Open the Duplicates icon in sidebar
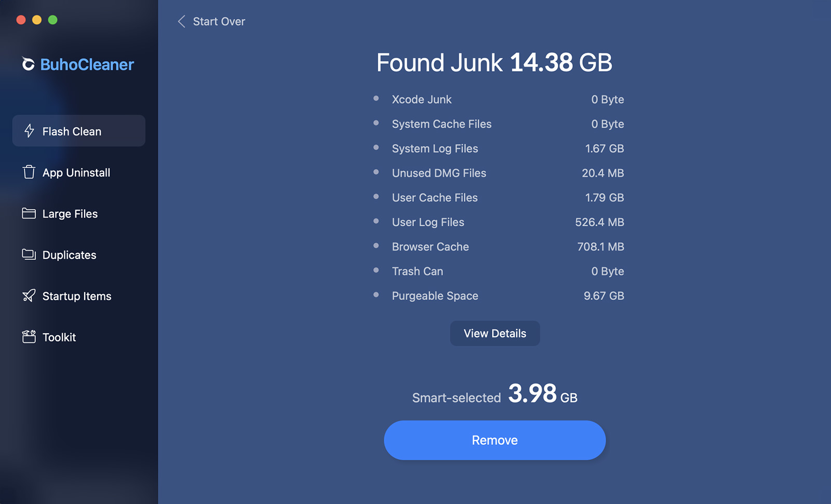Image resolution: width=831 pixels, height=504 pixels. pos(29,254)
